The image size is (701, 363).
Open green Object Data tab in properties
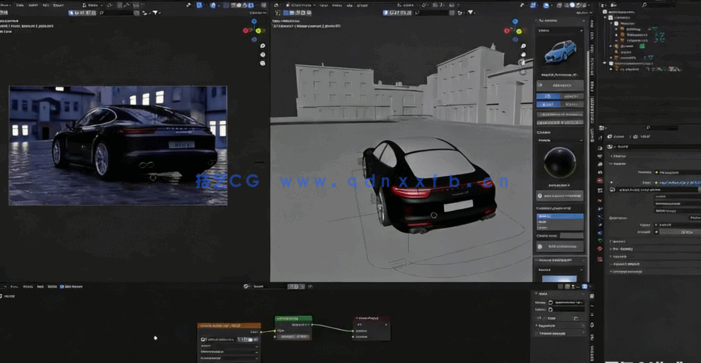pos(600,240)
